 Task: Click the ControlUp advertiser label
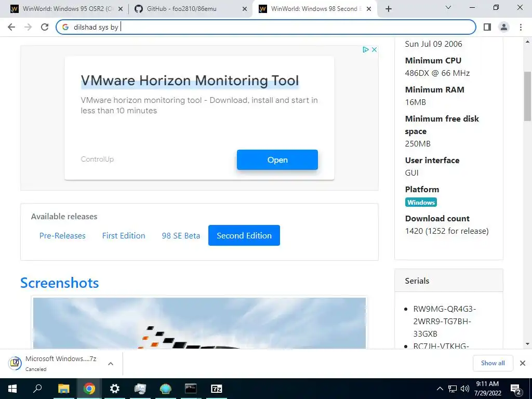tap(97, 159)
